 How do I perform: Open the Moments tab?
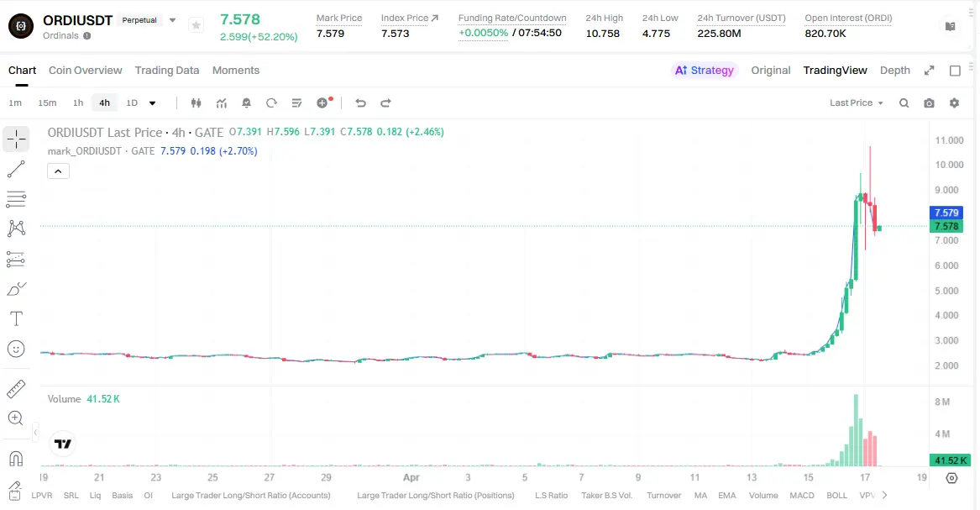pos(236,71)
